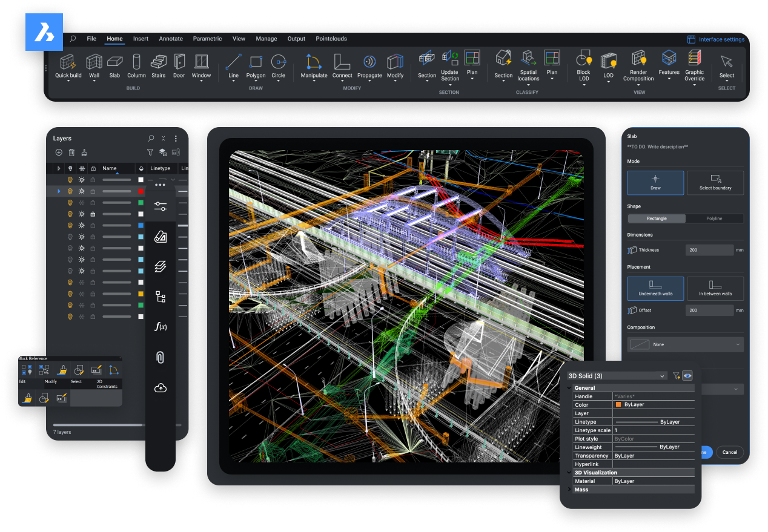Toggle the lightbulb visibility of the red layer
This screenshot has height=532, width=768.
(71, 191)
